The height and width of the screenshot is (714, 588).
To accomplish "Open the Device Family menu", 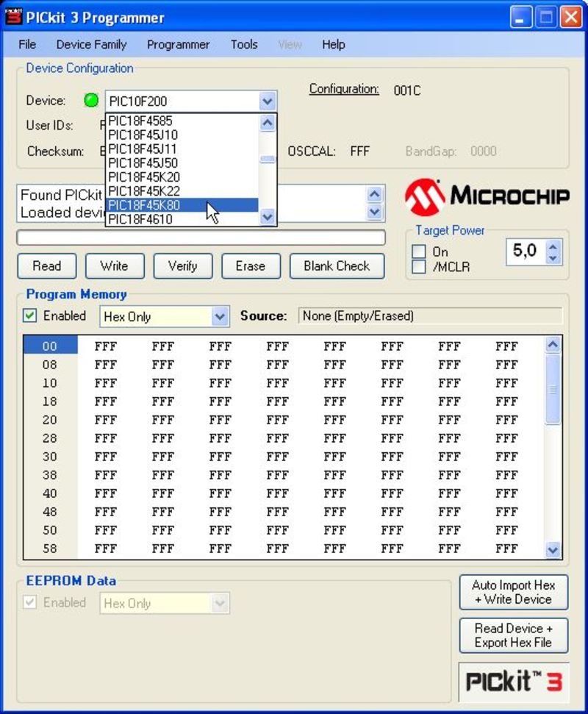I will [91, 45].
